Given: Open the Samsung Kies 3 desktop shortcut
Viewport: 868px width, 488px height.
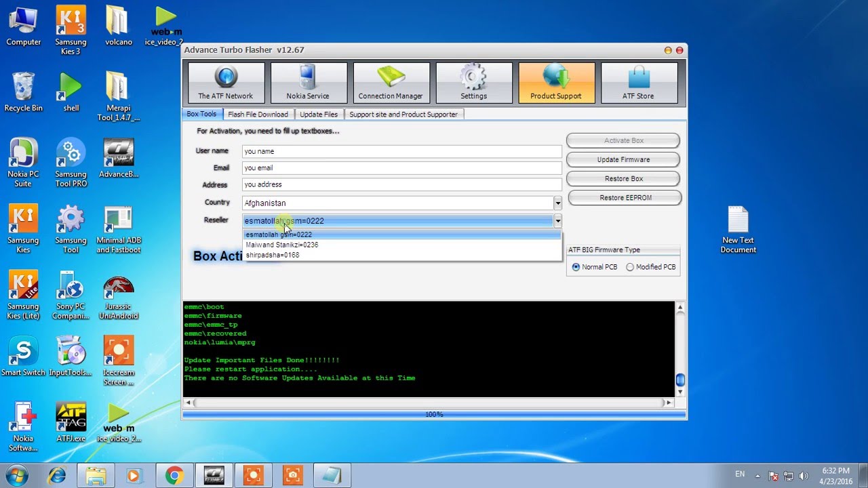Looking at the screenshot, I should [71, 30].
